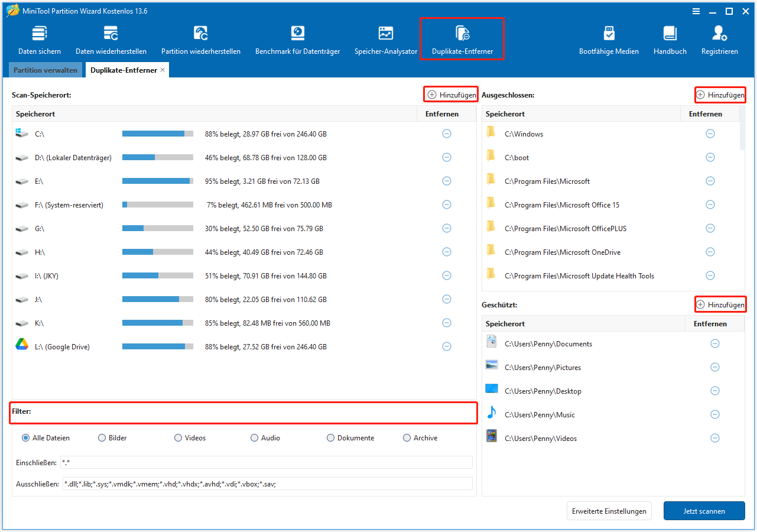Select the L:\ (Google Drive) row
This screenshot has width=757, height=532.
[244, 346]
